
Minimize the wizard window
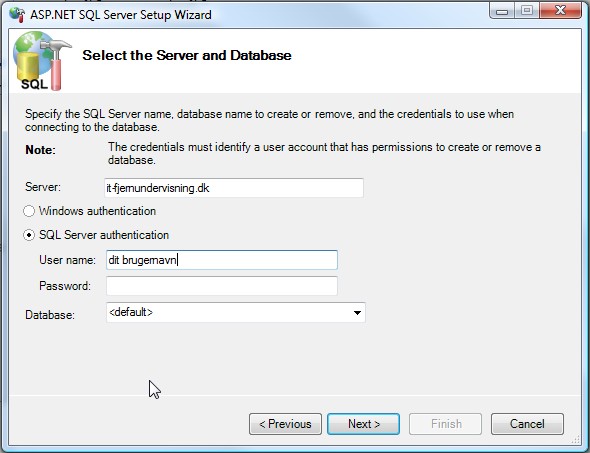502,11
